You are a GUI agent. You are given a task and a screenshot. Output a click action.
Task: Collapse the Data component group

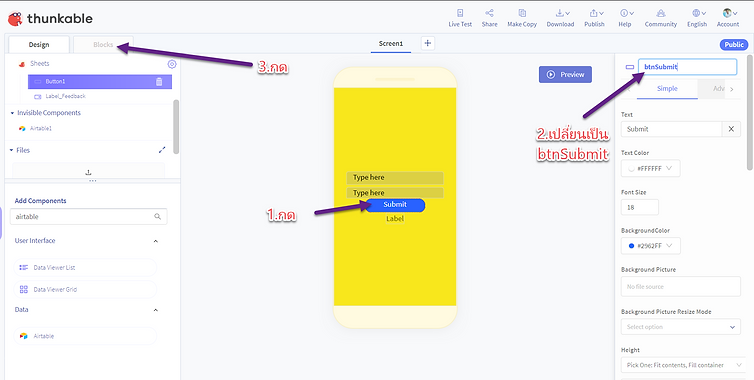click(156, 310)
